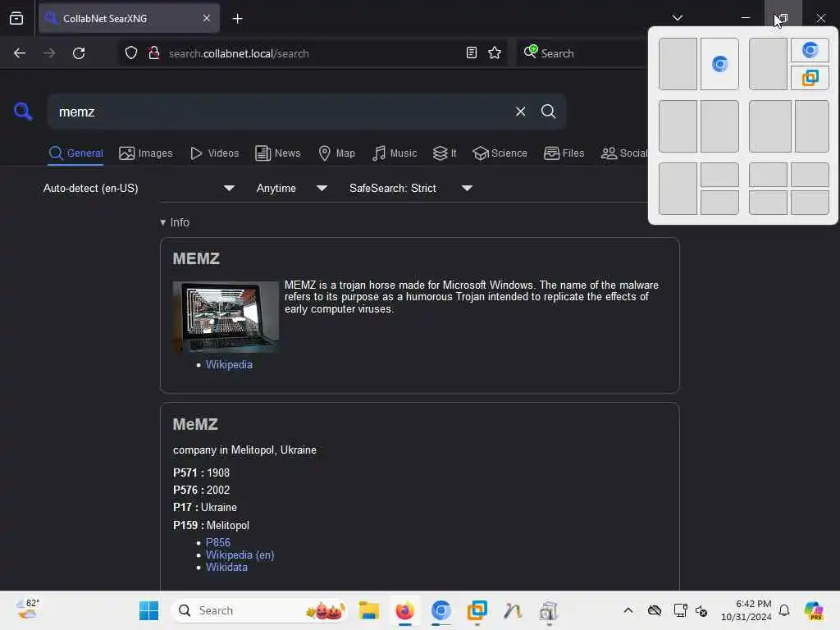This screenshot has height=630, width=840.
Task: Switch to Science search tab
Action: tap(500, 153)
